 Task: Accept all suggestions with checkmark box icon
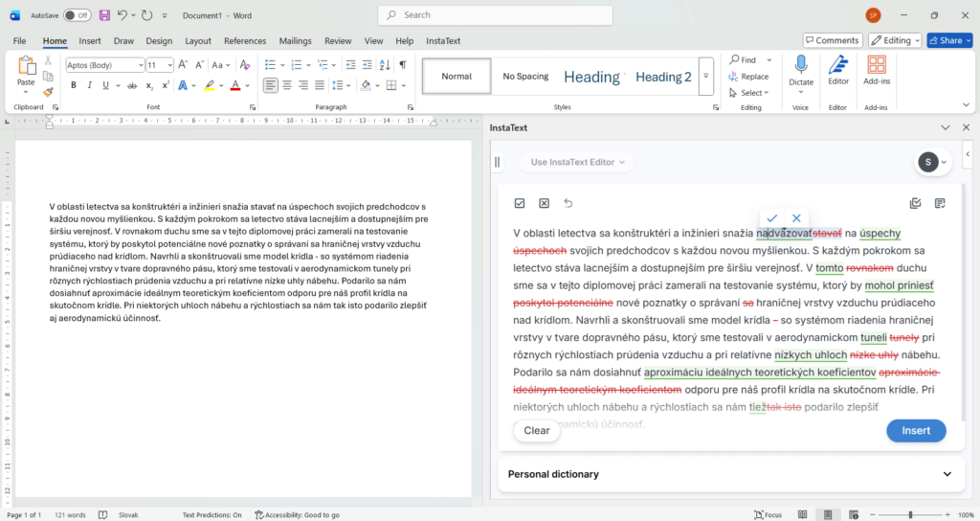[520, 203]
